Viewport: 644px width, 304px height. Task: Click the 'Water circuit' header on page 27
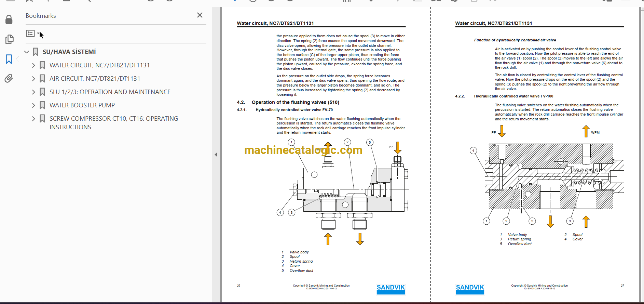pos(493,23)
